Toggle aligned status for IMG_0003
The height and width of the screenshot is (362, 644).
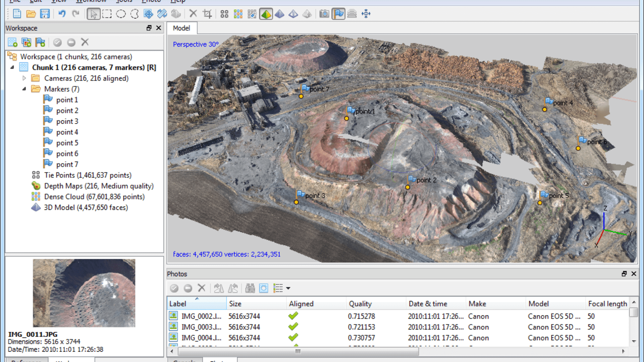[293, 327]
